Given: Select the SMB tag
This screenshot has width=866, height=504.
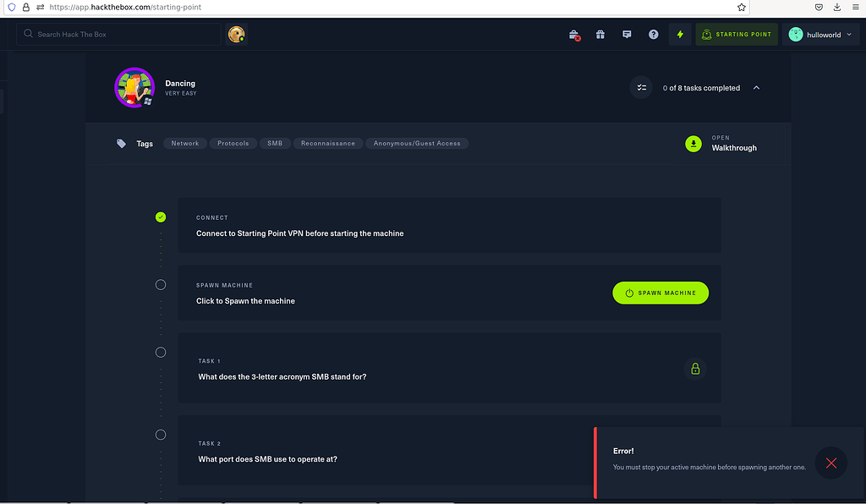Looking at the screenshot, I should 275,143.
